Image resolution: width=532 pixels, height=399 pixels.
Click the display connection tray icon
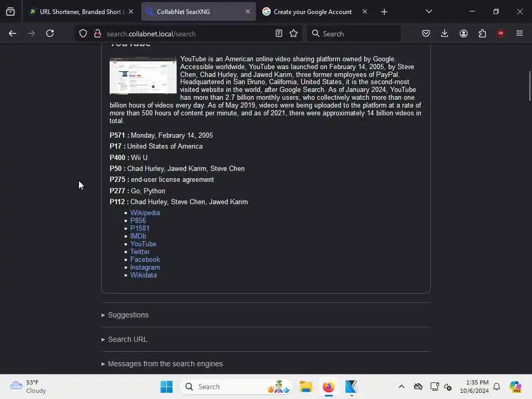pos(434,387)
